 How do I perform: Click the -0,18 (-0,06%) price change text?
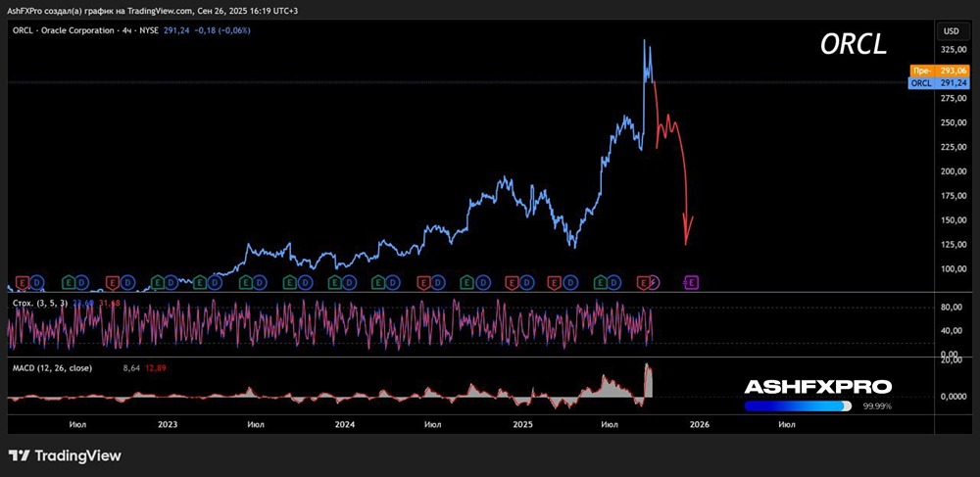pyautogui.click(x=221, y=29)
